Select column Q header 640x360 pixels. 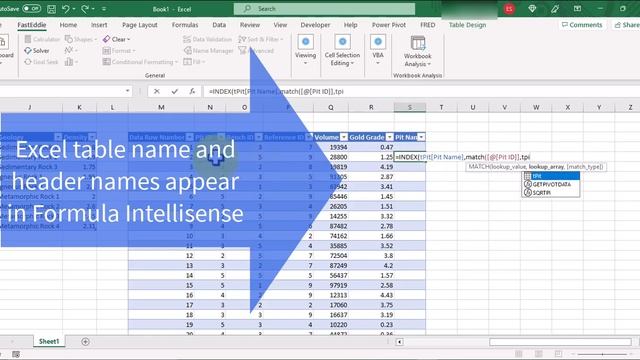(x=331, y=107)
